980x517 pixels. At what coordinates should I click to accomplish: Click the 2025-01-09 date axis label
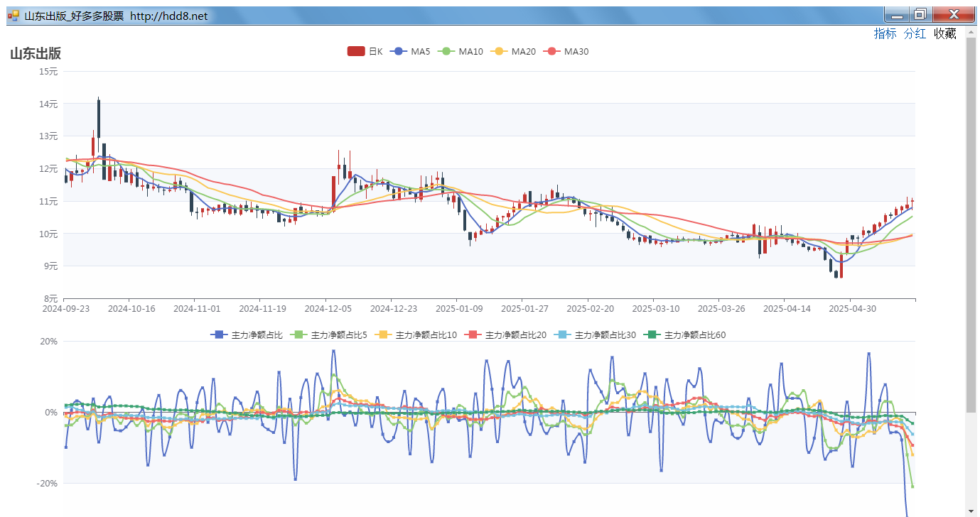click(459, 309)
